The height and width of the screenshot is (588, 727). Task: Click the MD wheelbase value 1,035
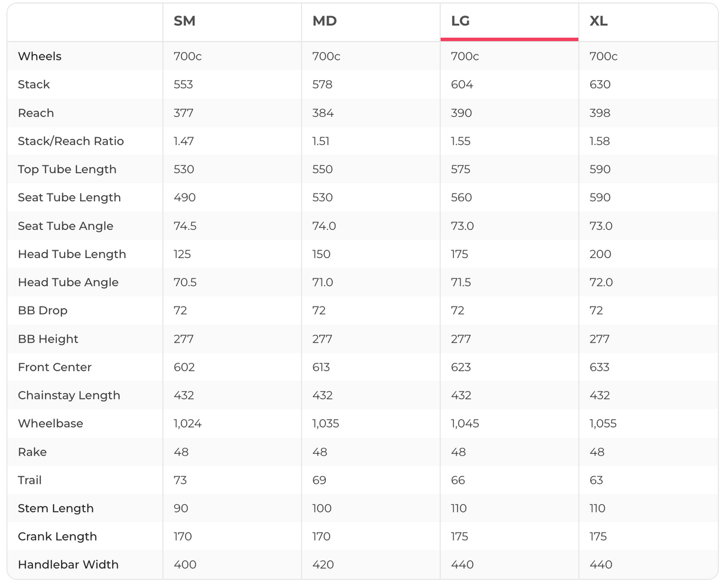click(326, 424)
